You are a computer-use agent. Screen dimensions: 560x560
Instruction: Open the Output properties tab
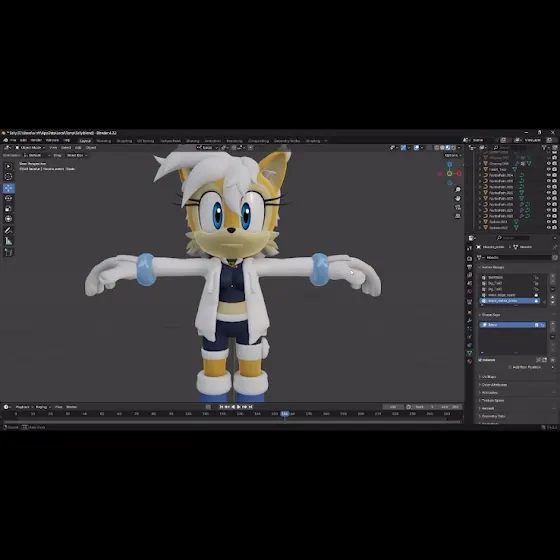tap(470, 267)
